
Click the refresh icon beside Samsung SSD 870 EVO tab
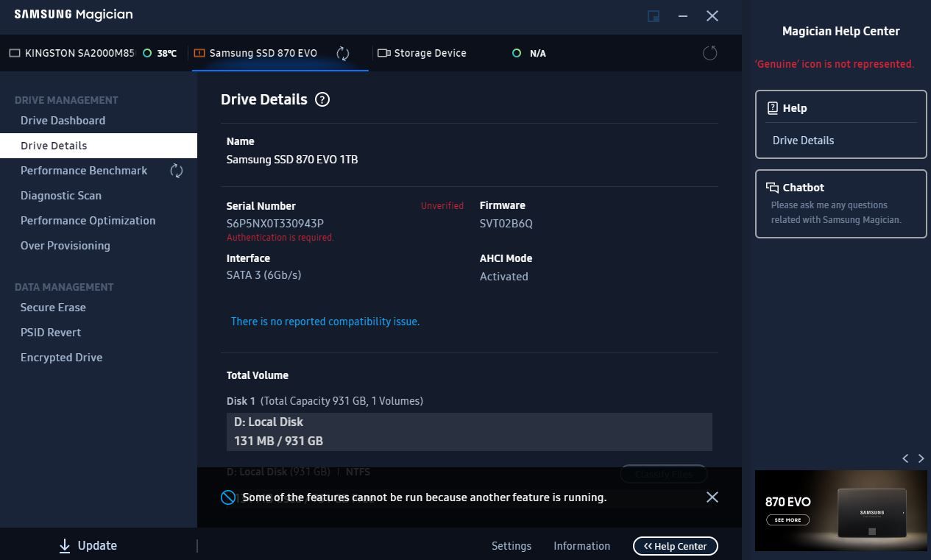[343, 53]
